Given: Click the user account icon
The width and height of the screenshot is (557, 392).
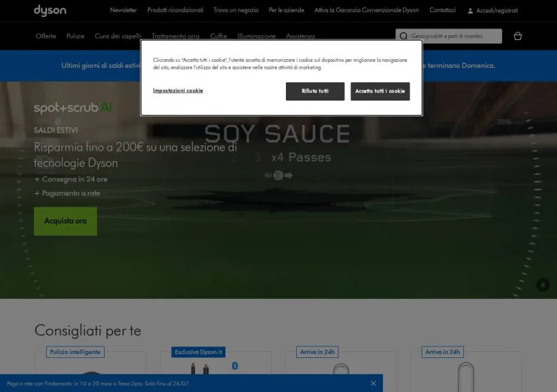Looking at the screenshot, I should [x=470, y=11].
